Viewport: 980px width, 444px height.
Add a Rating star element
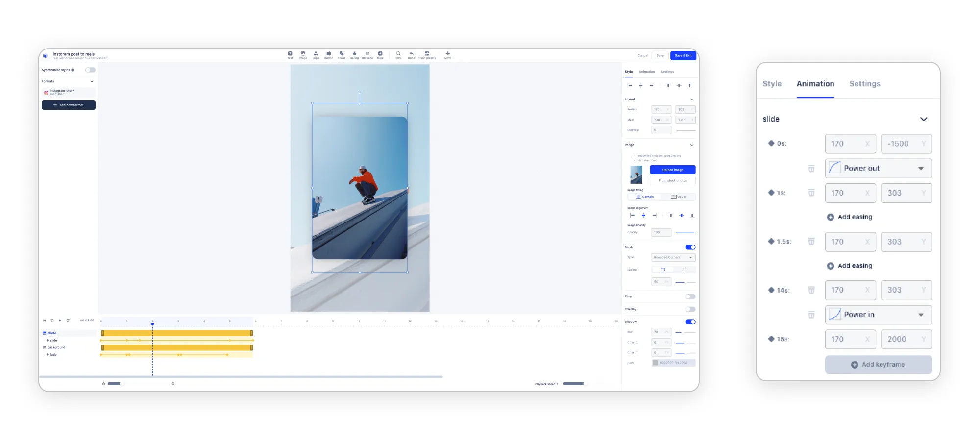(354, 55)
